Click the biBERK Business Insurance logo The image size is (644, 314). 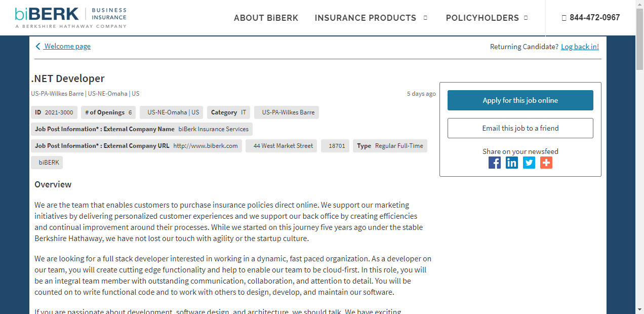[71, 18]
